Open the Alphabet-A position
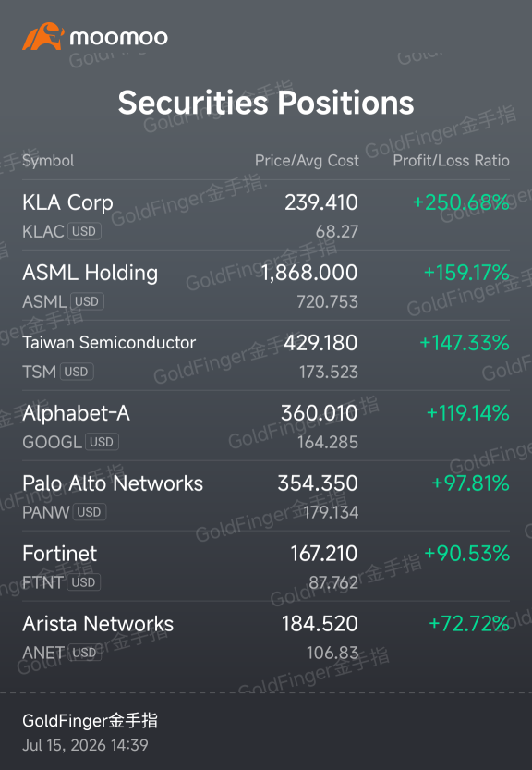The image size is (532, 770). 266,426
